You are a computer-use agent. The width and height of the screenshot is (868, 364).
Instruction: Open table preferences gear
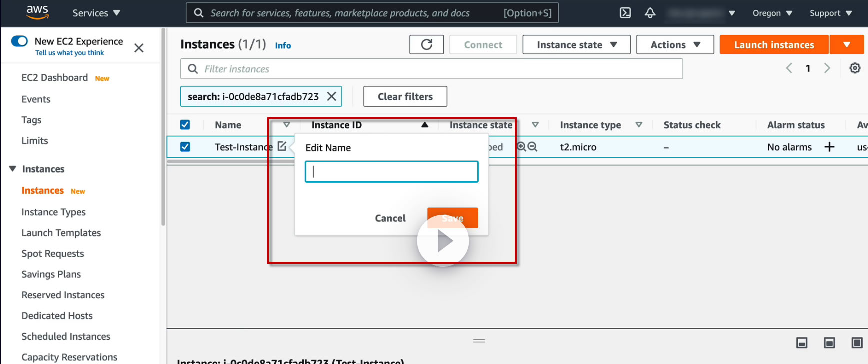click(x=855, y=68)
